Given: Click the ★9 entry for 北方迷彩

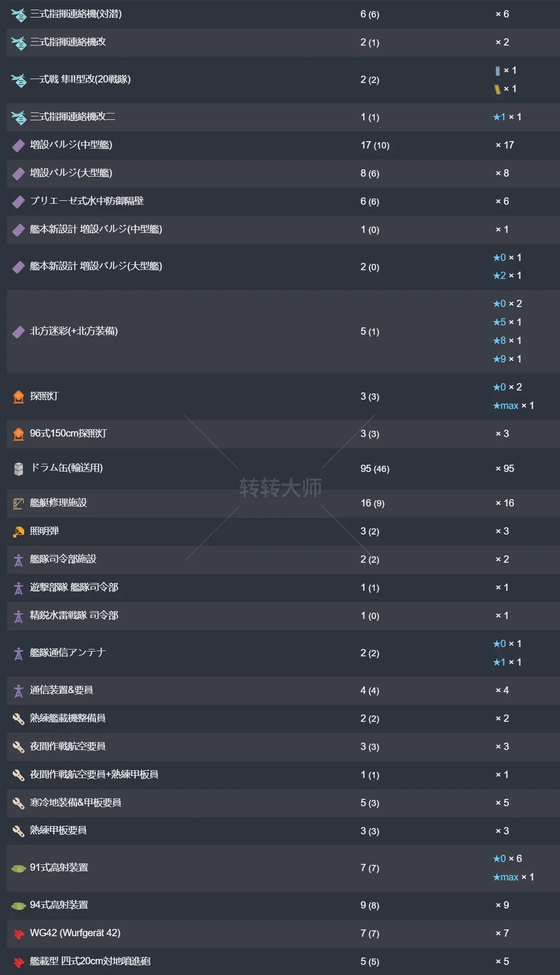Looking at the screenshot, I should click(x=507, y=359).
